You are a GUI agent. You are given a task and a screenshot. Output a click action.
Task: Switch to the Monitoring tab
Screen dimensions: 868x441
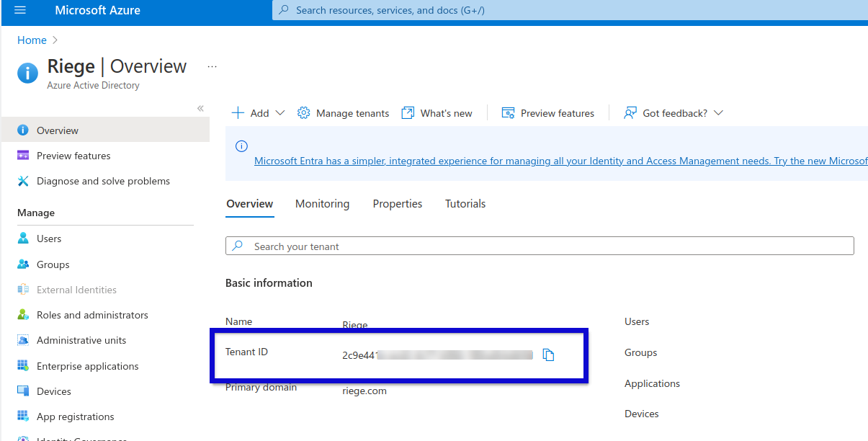point(322,204)
